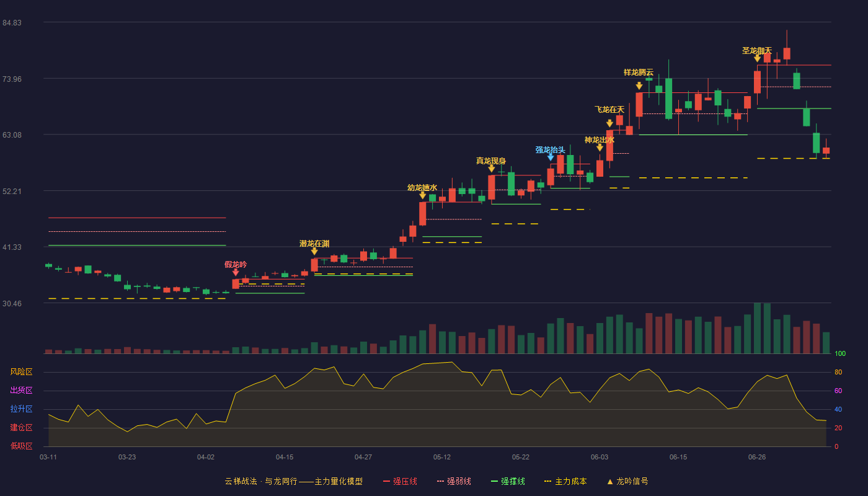Click the 低吸区 zone label

point(21,446)
